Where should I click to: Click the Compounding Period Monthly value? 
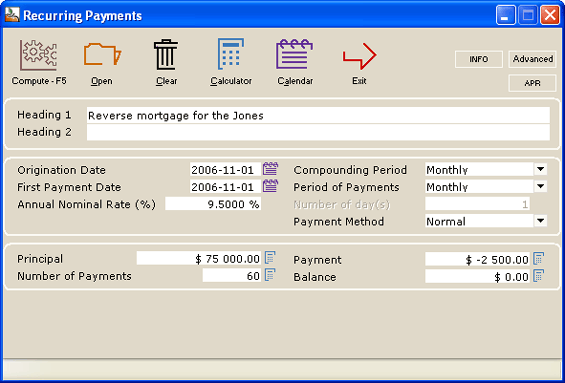[479, 169]
